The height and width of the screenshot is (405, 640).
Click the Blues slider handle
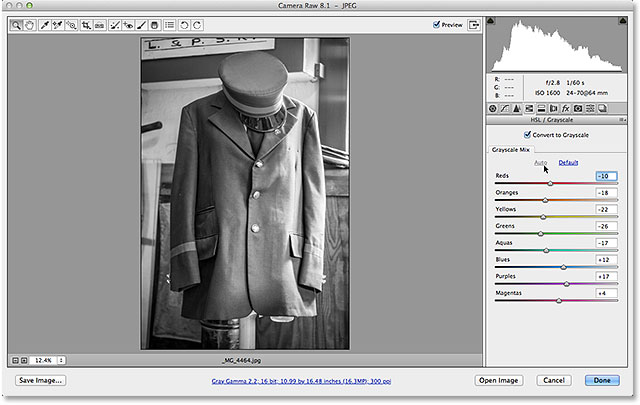click(x=564, y=267)
